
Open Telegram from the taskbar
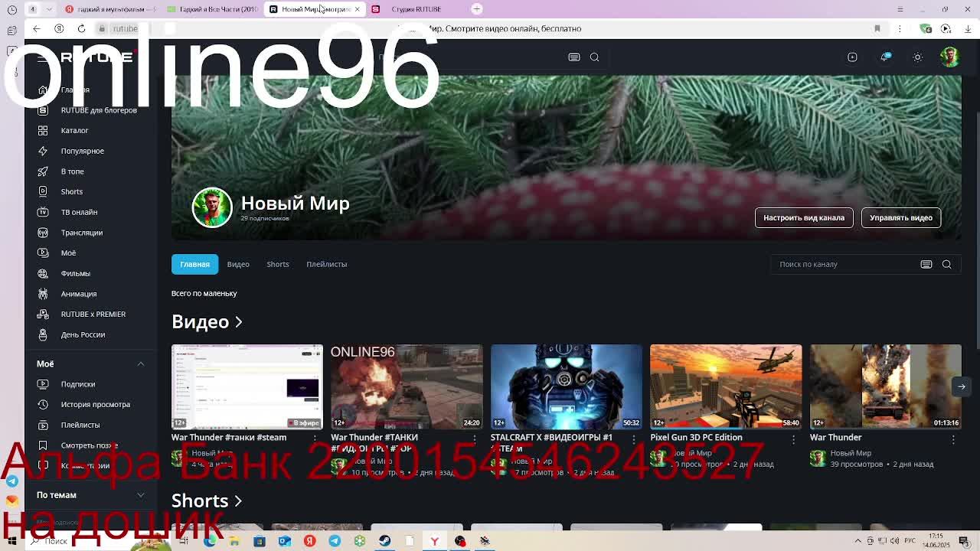(335, 541)
